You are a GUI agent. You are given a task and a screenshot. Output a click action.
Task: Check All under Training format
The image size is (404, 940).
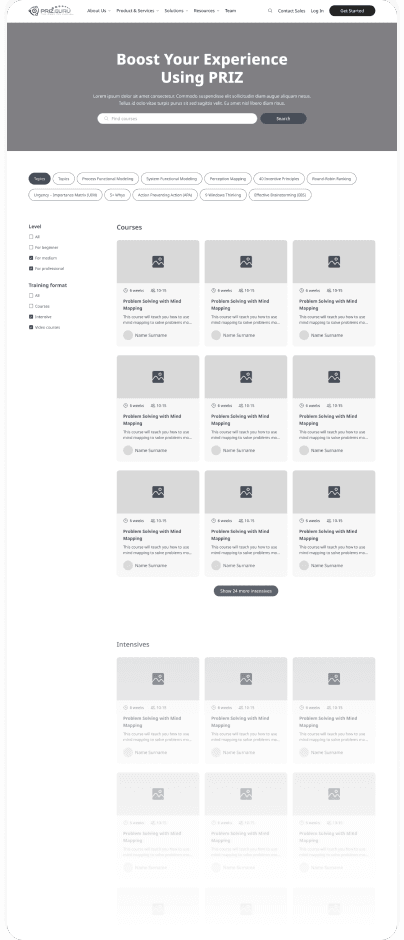[x=31, y=296]
